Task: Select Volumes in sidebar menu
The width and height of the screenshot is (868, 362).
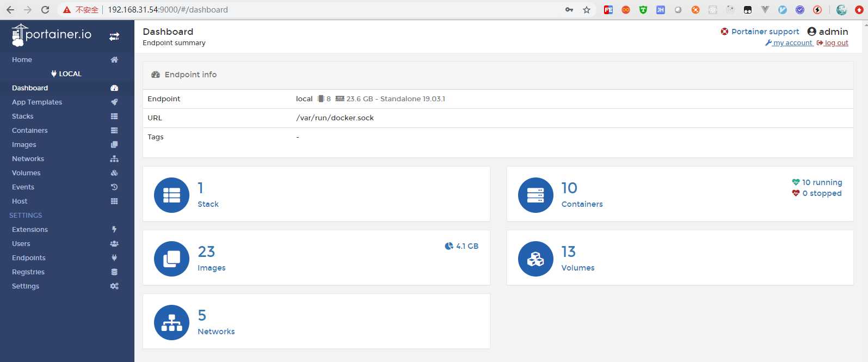Action: tap(67, 173)
